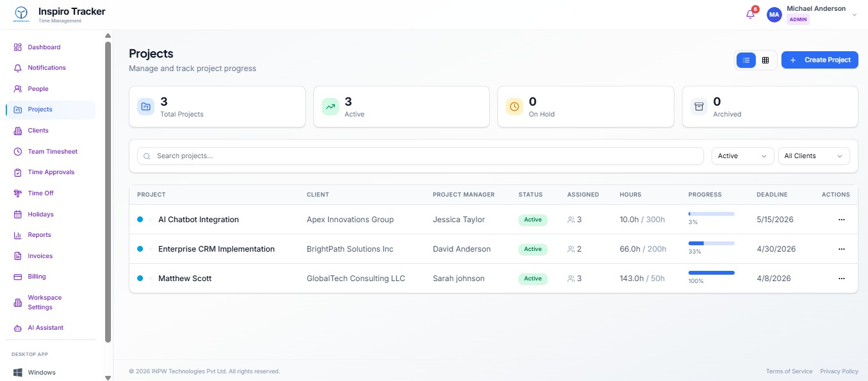Screen dimensions: 868x381
Task: Click the Total Projects folder icon
Action: click(x=146, y=107)
